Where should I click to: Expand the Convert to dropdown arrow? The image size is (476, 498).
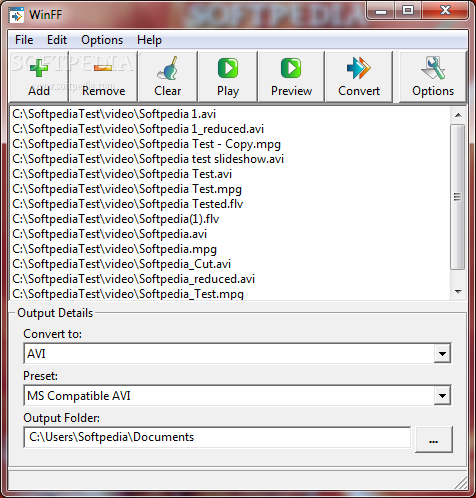(442, 354)
